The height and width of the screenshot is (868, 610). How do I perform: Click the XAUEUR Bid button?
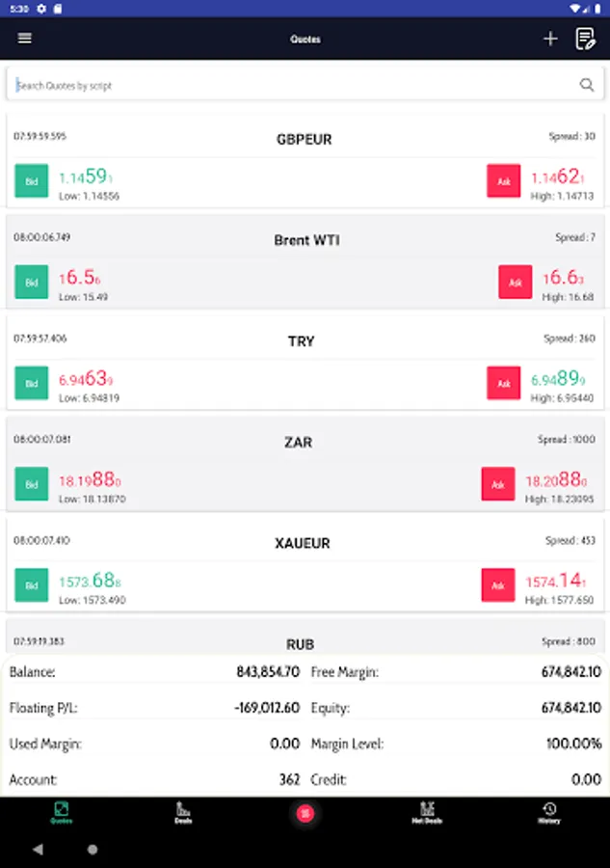pos(32,585)
